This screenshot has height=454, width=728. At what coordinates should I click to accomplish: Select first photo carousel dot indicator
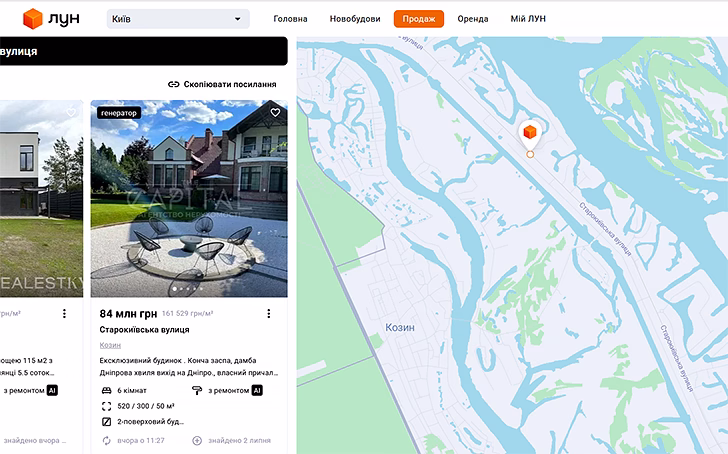175,289
